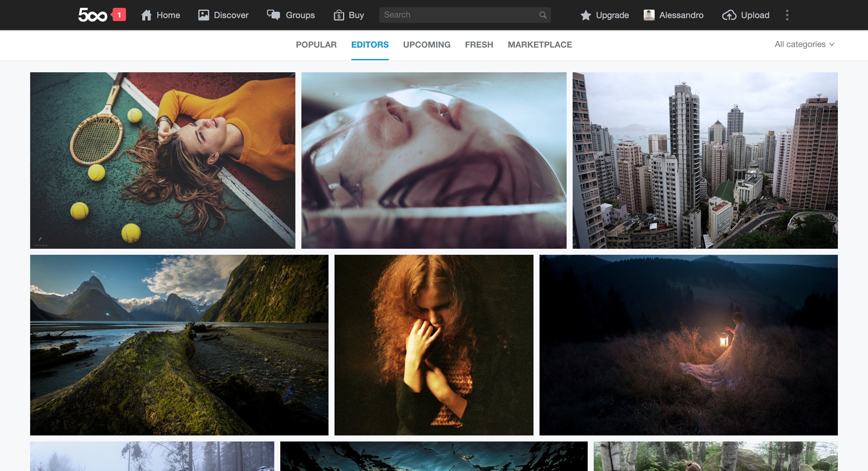The height and width of the screenshot is (471, 868).
Task: Click the Upgrade star icon
Action: point(586,15)
